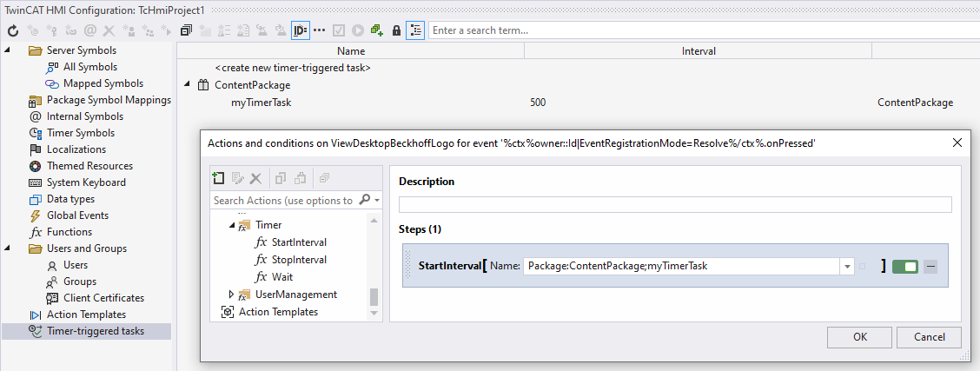Collapse the ContentPackage group in task list
The height and width of the screenshot is (371, 980).
186,84
